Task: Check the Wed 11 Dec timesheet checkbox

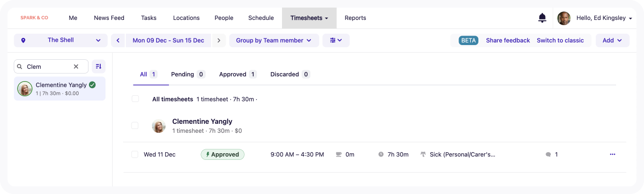Action: pos(135,154)
